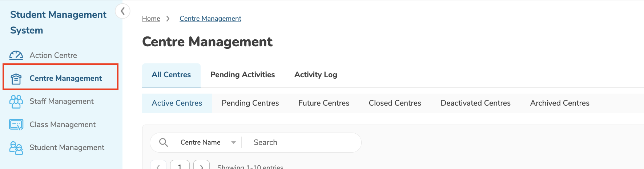Open the Archived Centres sub-tab
This screenshot has width=644, height=169.
[559, 103]
